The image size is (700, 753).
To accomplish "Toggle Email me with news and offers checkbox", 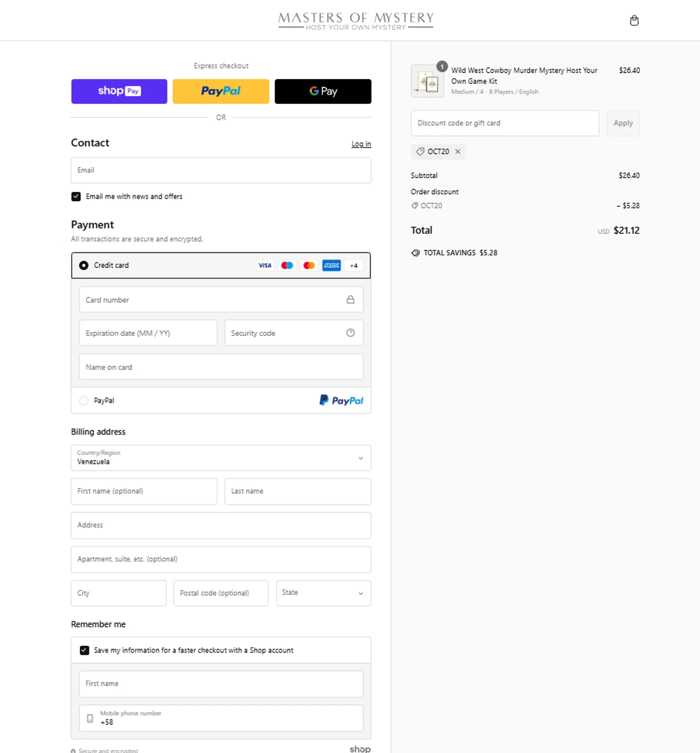I will click(x=76, y=197).
